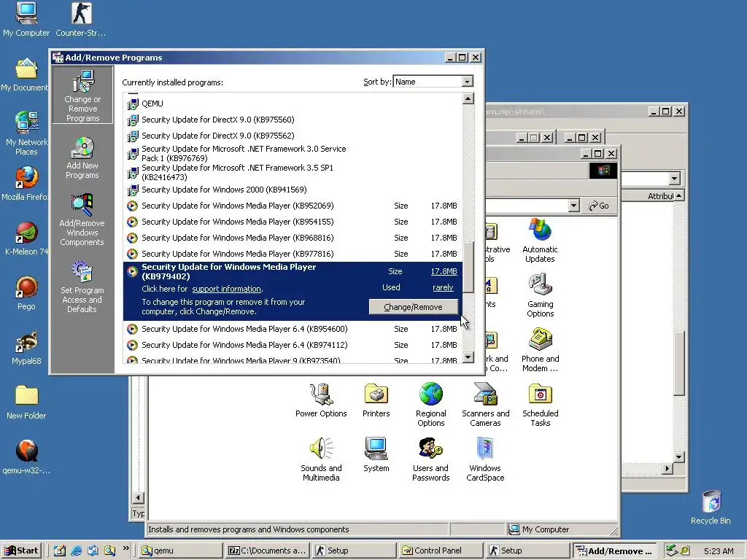
Task: Open Scanners and Cameras icon
Action: [x=485, y=405]
